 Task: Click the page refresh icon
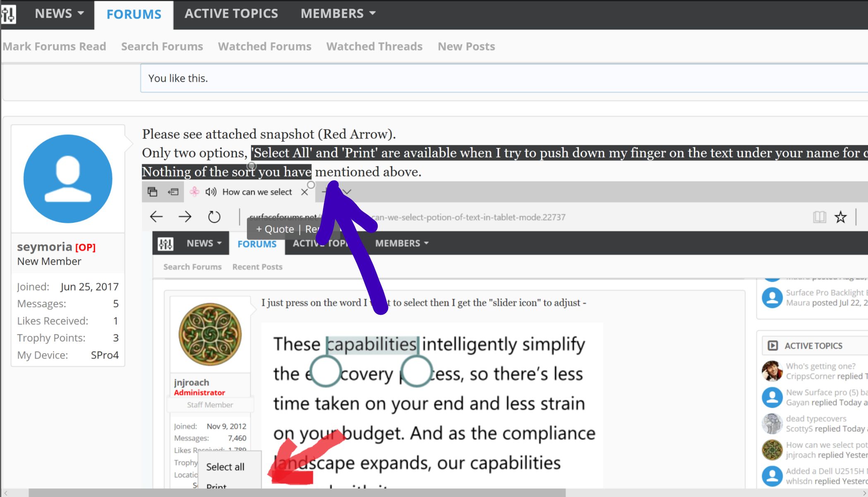(x=215, y=216)
